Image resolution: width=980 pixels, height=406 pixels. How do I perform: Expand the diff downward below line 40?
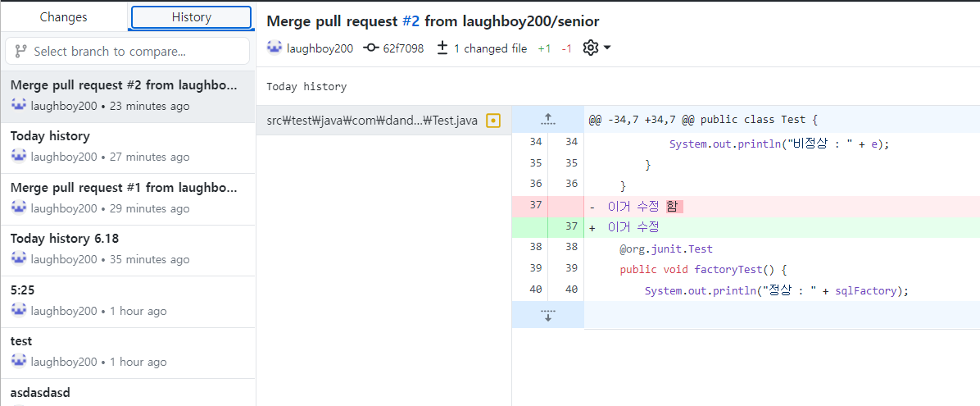coord(548,315)
